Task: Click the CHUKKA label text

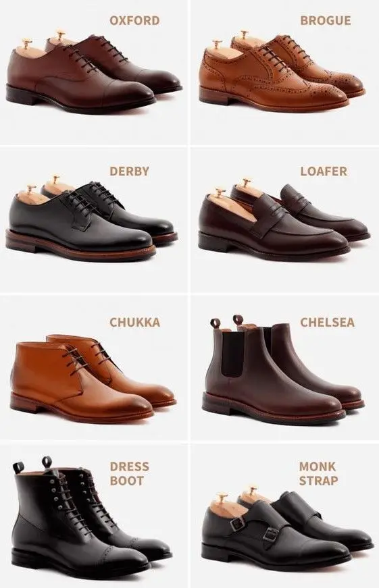Action: click(134, 322)
